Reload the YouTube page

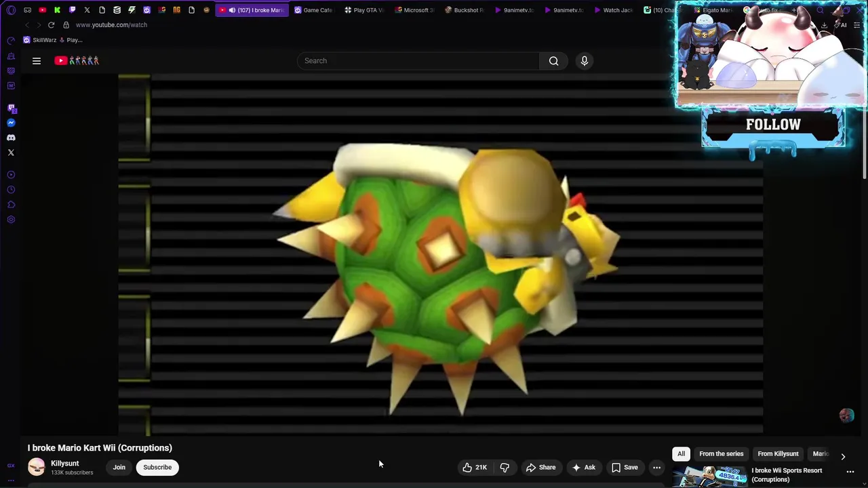coord(51,25)
